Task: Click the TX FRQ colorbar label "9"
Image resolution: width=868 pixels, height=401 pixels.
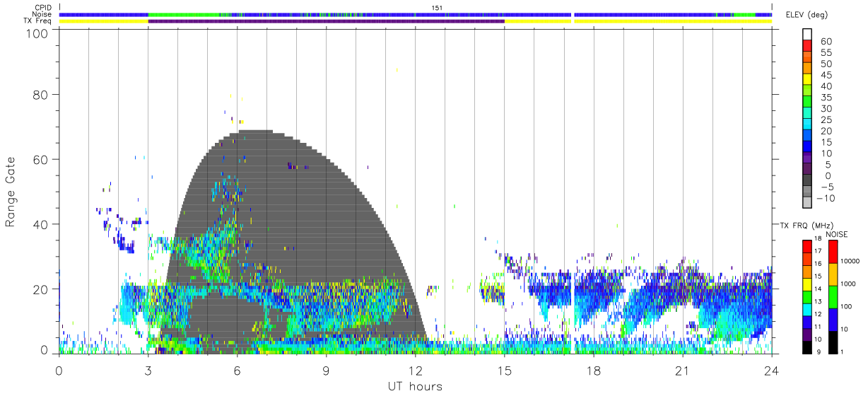Action: pyautogui.click(x=819, y=352)
